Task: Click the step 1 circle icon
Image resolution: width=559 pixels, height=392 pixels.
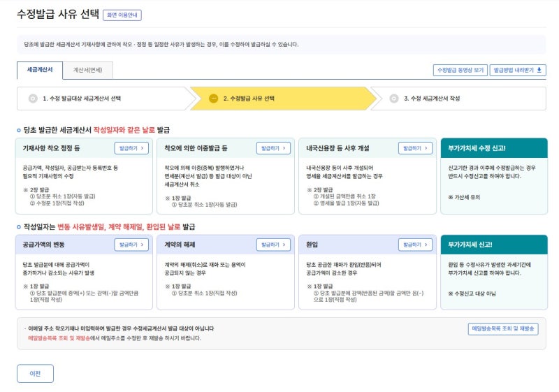Action: tap(33, 99)
